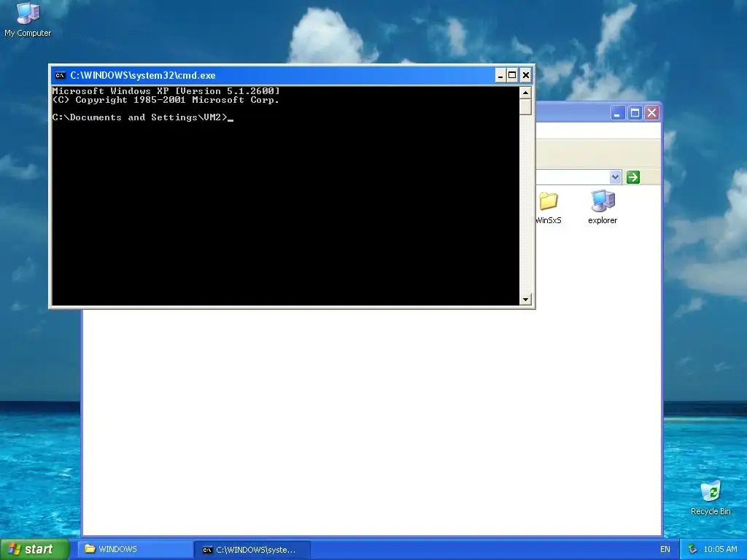The height and width of the screenshot is (560, 747).
Task: Click the scroll up arrow in cmd window
Action: [525, 93]
